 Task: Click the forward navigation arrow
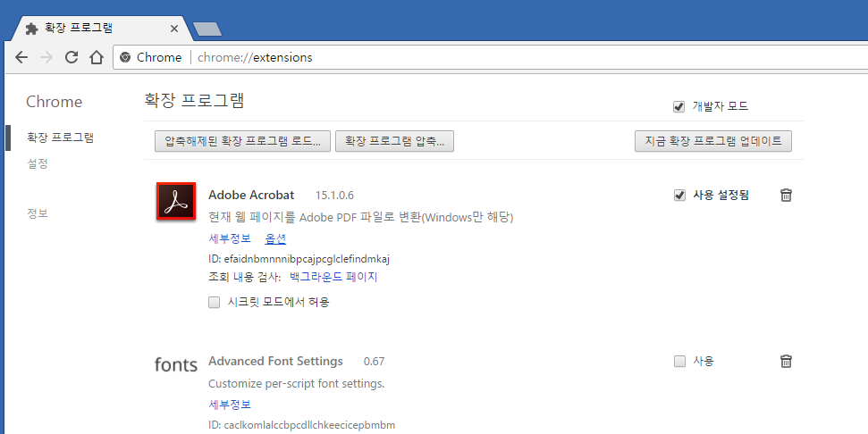[x=46, y=58]
